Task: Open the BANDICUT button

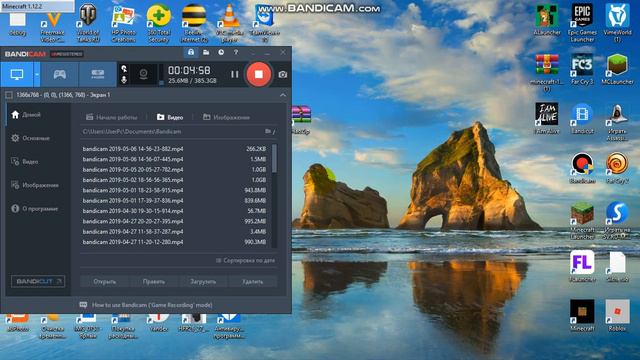Action: tap(38, 281)
